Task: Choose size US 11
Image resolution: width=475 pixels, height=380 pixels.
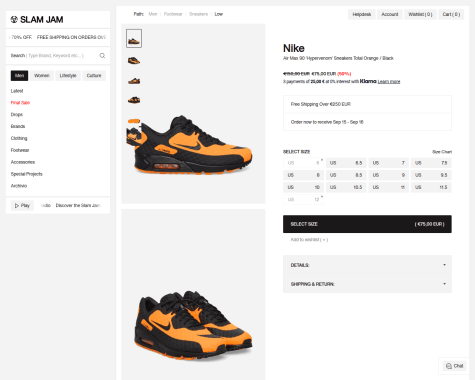Action: pos(389,187)
